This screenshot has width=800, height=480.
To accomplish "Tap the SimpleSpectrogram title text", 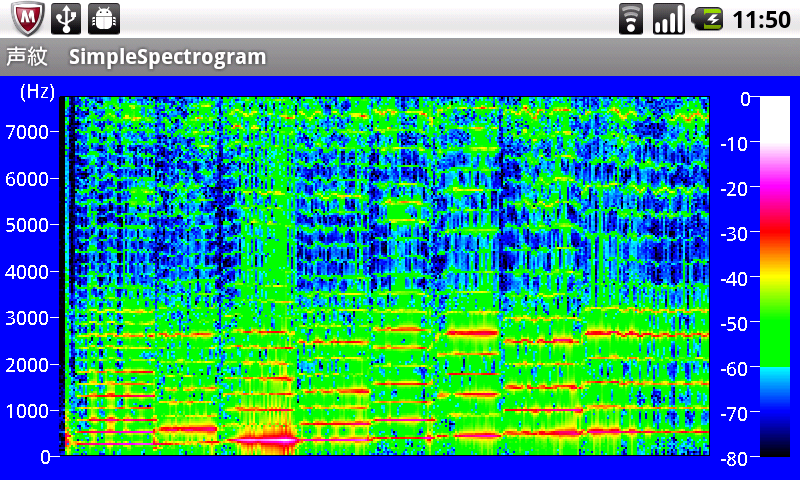I will point(167,57).
